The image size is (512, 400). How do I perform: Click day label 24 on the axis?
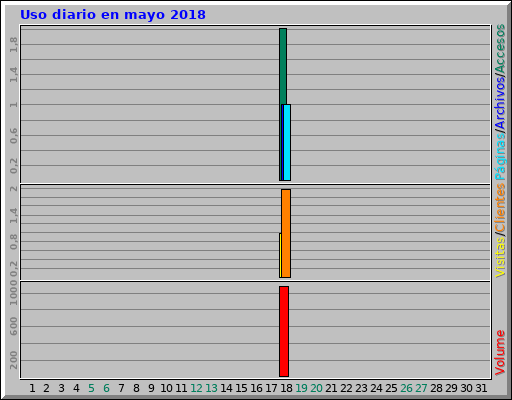(376, 388)
